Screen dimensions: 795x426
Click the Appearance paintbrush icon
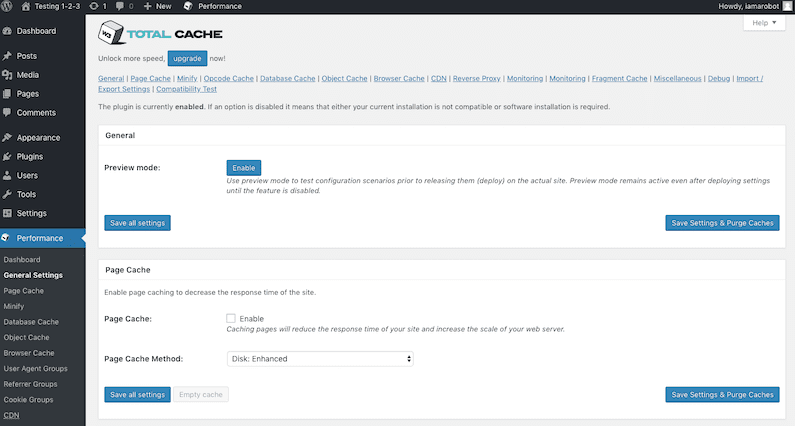[7, 137]
